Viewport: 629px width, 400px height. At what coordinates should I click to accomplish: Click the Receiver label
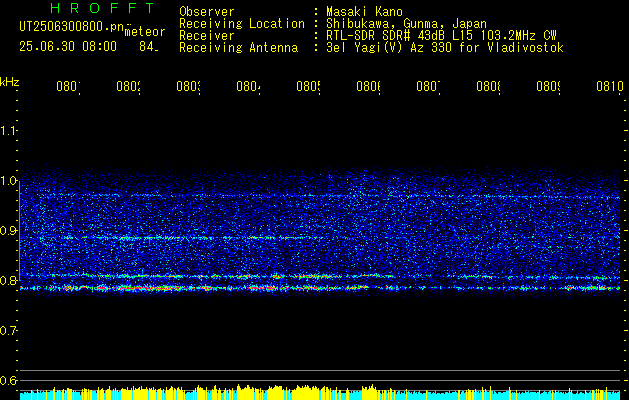[x=207, y=36]
